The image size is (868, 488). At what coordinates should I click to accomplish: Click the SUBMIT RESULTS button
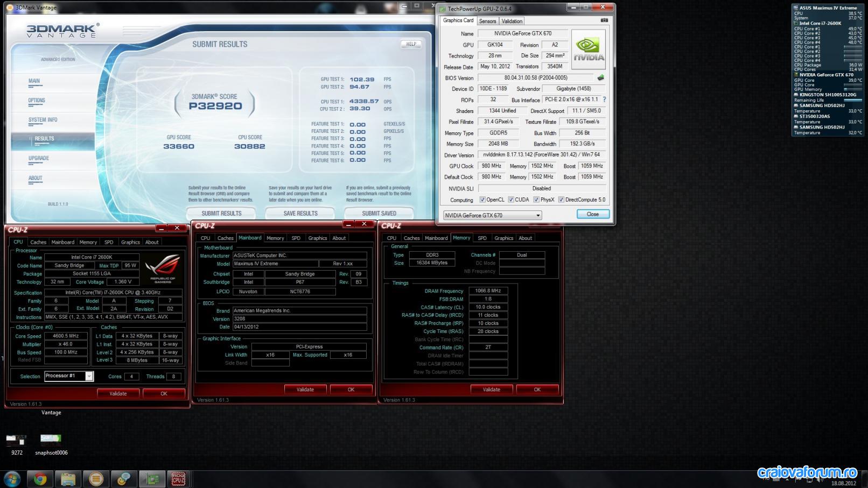(221, 213)
